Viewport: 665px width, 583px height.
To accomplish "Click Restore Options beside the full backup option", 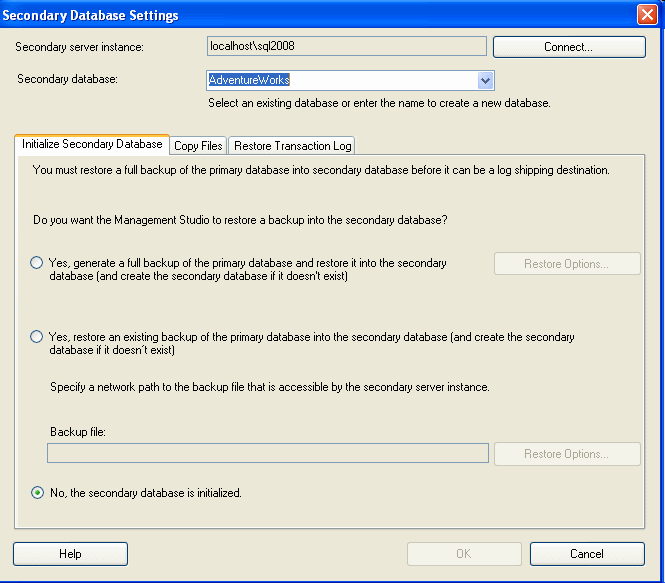I will [x=567, y=264].
